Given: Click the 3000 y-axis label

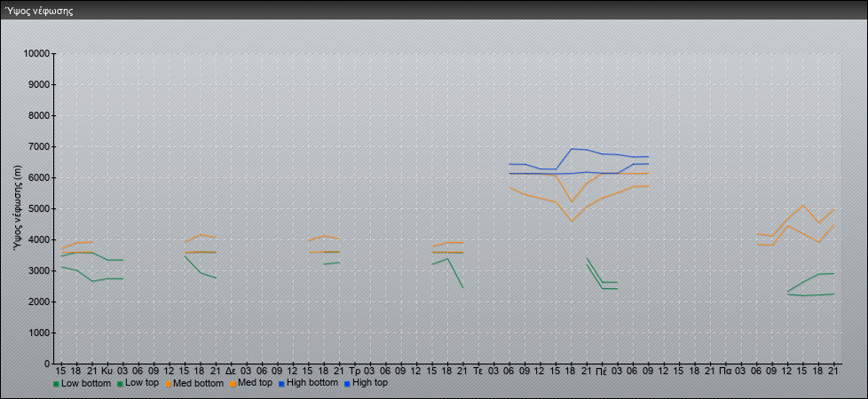Looking at the screenshot, I should 39,270.
